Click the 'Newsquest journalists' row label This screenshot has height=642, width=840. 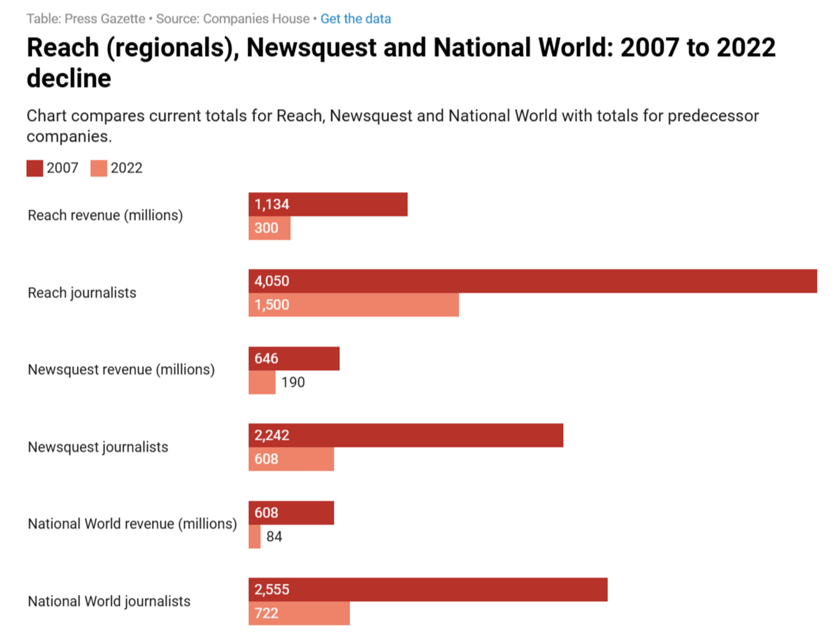[x=98, y=447]
